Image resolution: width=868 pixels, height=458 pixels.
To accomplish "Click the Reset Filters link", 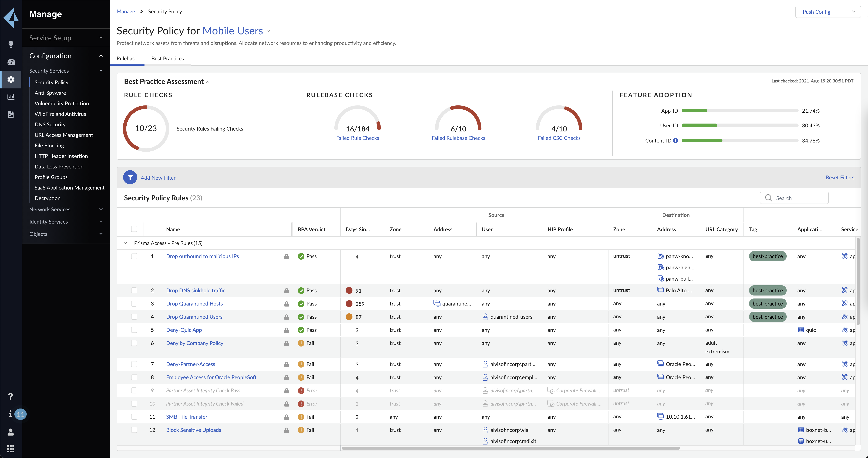I will tap(840, 177).
